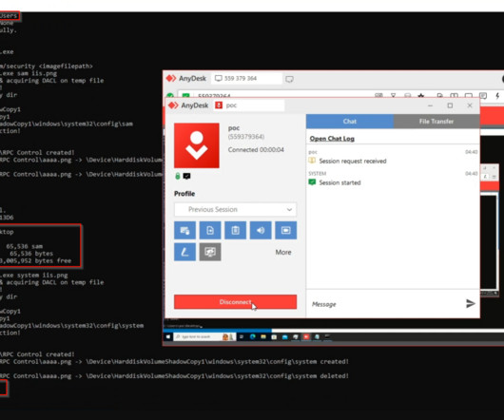Click the 65,536 sam line in terminal
This screenshot has width=504, height=420.
24,246
